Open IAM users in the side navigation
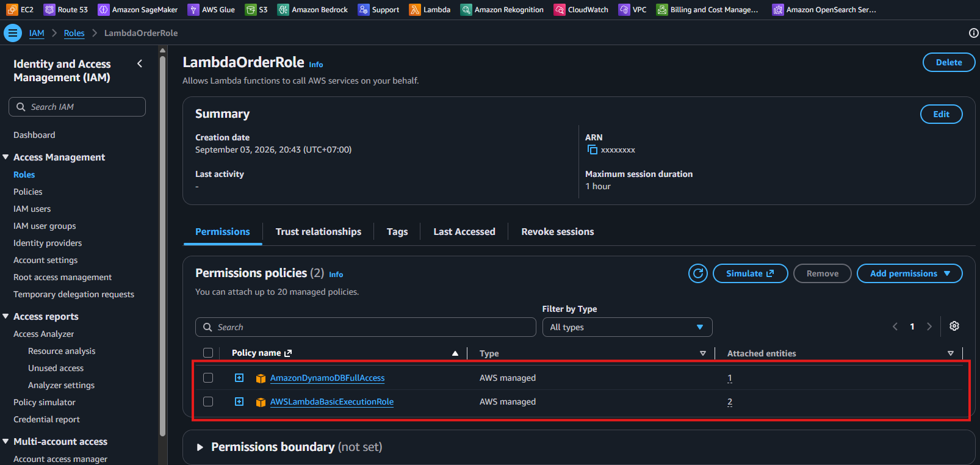Viewport: 980px width, 465px height. [x=32, y=209]
